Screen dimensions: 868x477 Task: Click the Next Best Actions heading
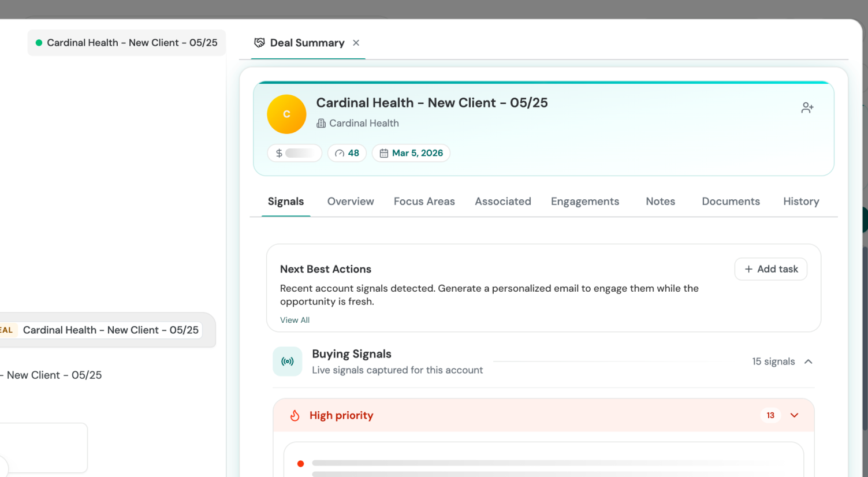pos(326,269)
